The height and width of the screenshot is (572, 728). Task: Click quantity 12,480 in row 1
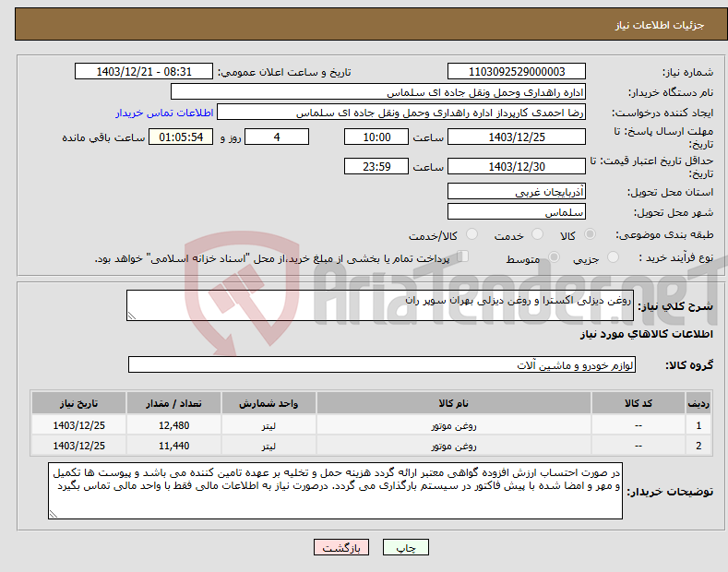[173, 425]
